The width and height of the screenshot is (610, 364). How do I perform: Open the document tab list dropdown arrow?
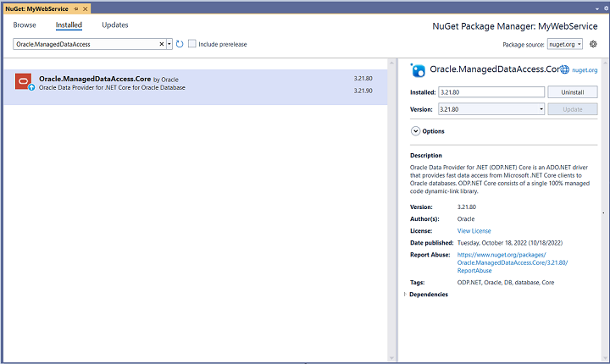(x=596, y=8)
